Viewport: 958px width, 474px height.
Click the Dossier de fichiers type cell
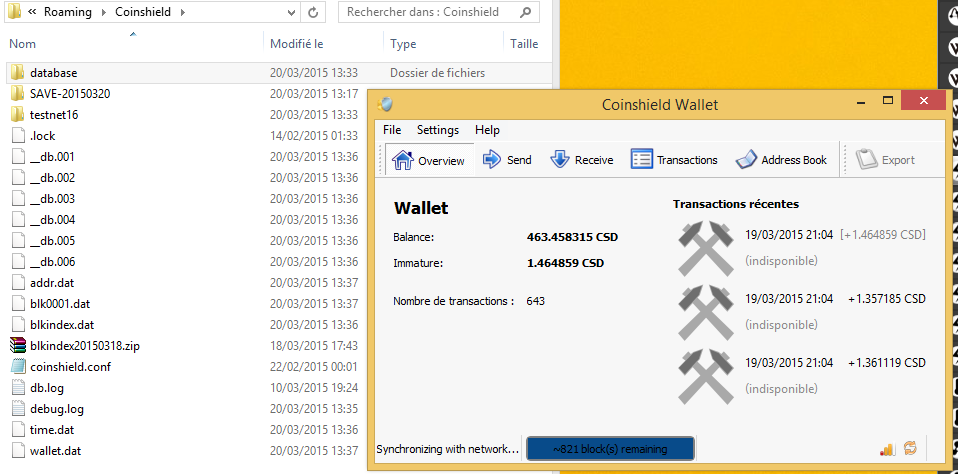437,73
